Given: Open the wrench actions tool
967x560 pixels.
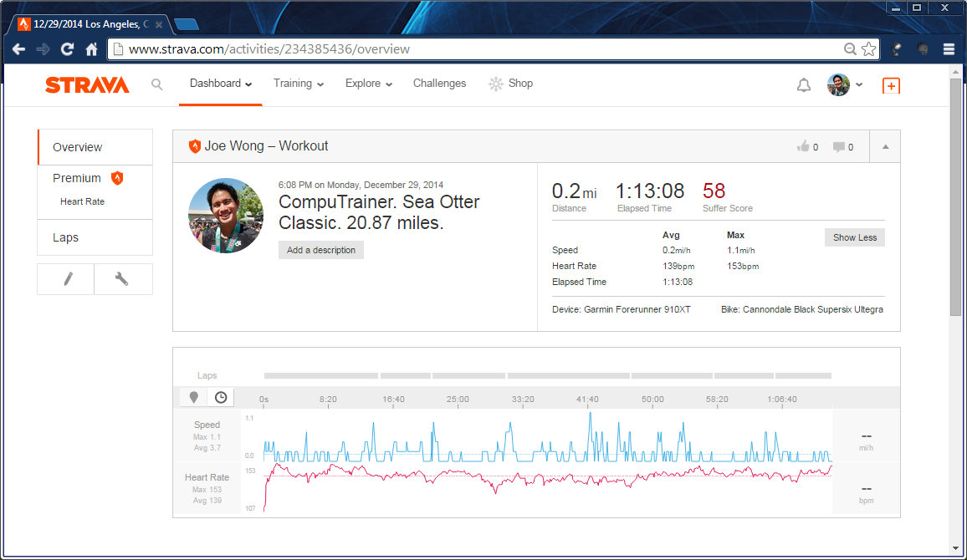Looking at the screenshot, I should click(122, 279).
